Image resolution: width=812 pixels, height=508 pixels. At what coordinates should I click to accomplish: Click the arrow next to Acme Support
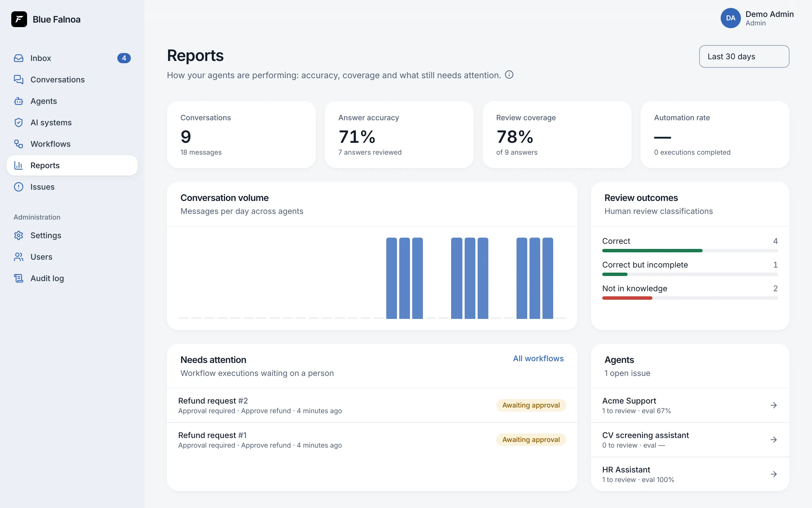(774, 405)
